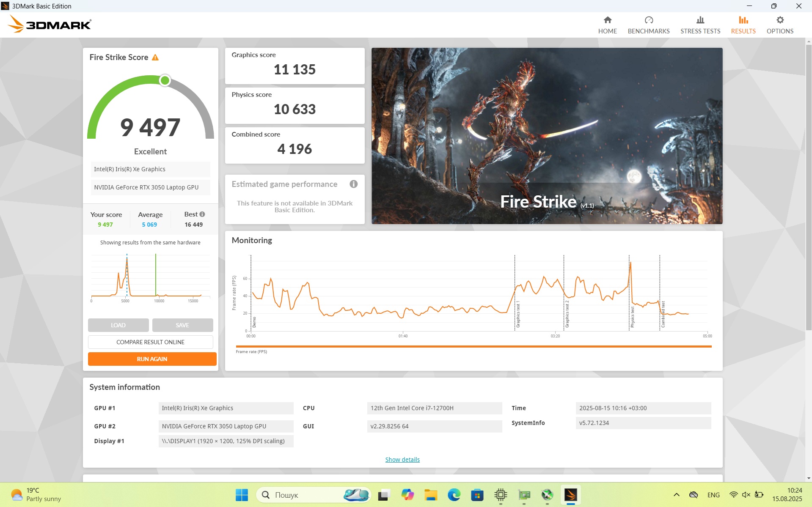This screenshot has width=812, height=507.
Task: Open the graphics card app on taskbar
Action: 524,495
